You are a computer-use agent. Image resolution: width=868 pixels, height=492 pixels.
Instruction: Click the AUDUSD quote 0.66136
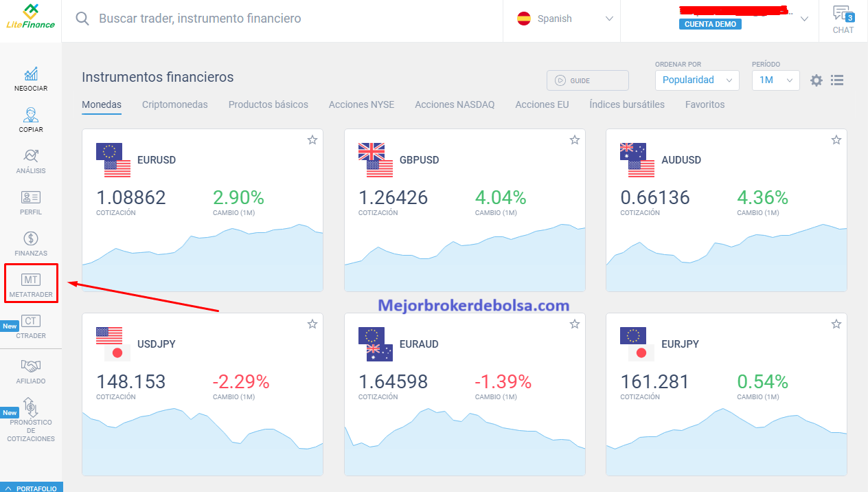pos(655,198)
